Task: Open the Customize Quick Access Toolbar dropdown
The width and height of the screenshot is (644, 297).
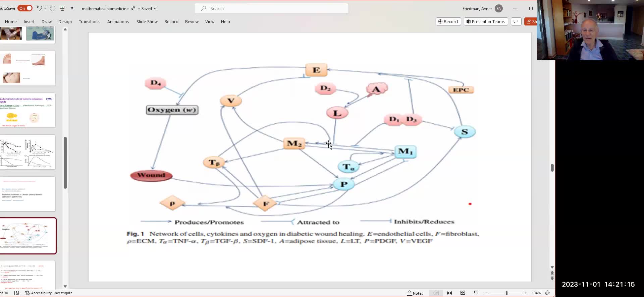Action: 72,8
